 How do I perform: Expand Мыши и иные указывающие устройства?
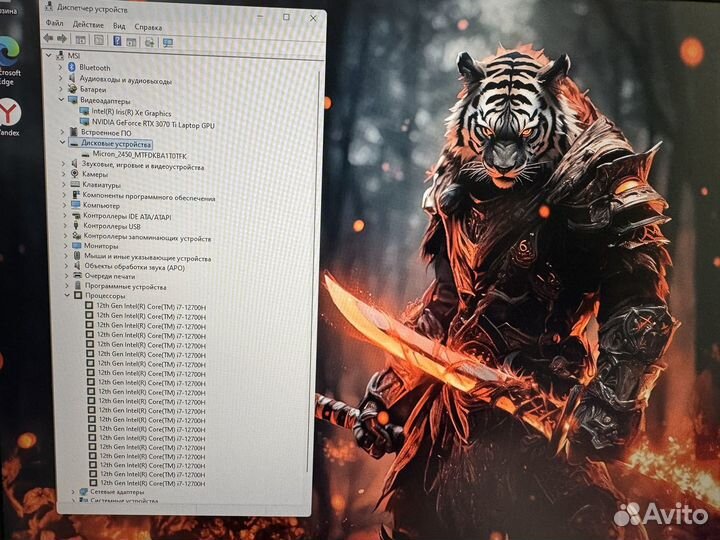coord(66,256)
